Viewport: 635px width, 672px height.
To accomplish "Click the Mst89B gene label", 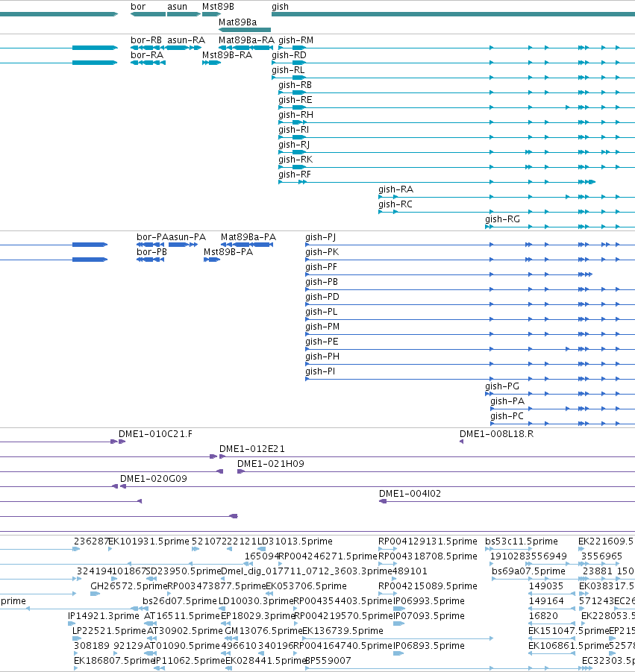I will 218,7.
